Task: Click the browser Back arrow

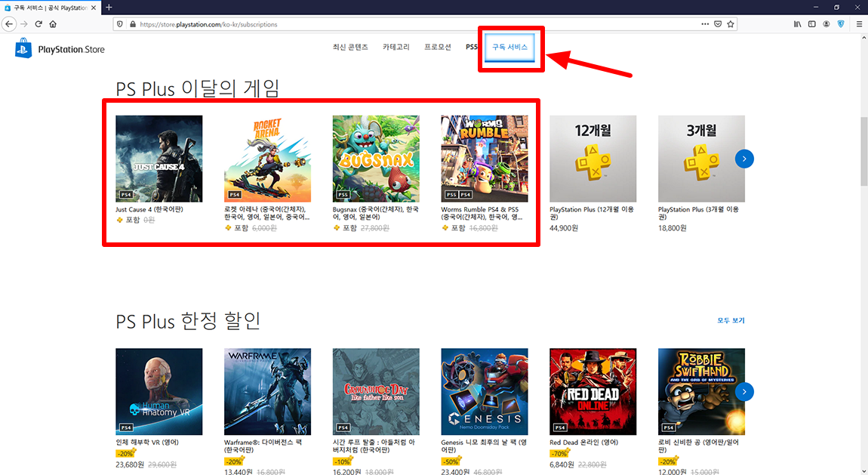Action: coord(9,24)
